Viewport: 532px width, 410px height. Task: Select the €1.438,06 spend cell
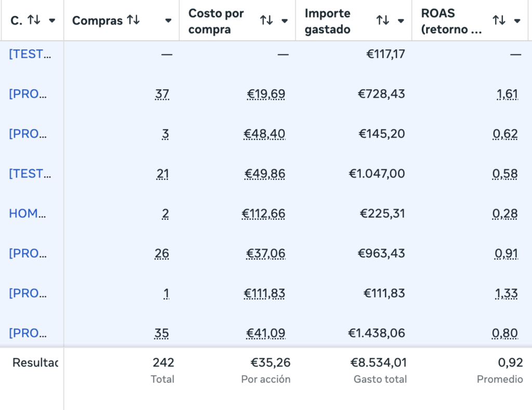point(377,333)
